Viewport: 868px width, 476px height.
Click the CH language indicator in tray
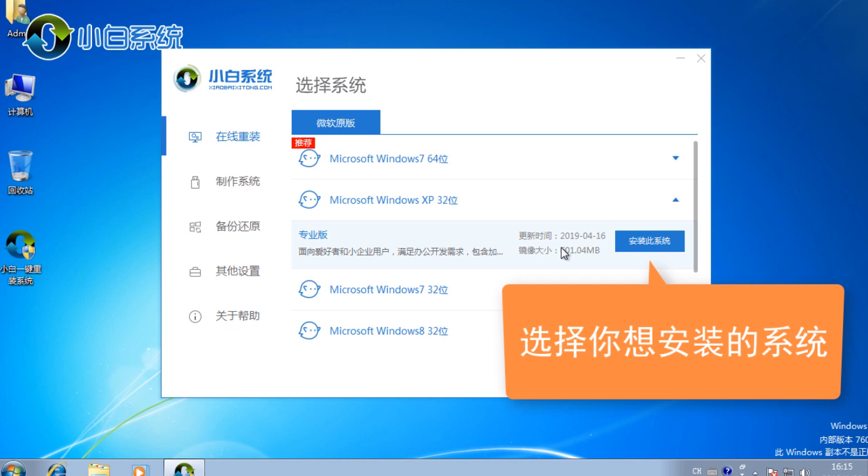tap(697, 471)
